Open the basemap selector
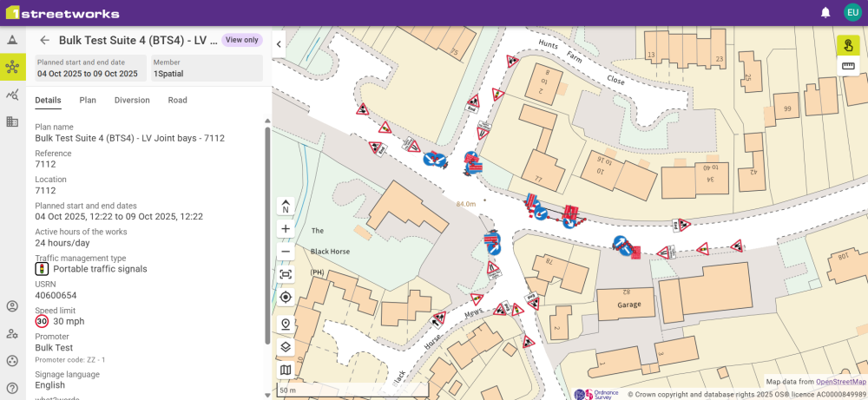Image resolution: width=868 pixels, height=400 pixels. [x=286, y=370]
